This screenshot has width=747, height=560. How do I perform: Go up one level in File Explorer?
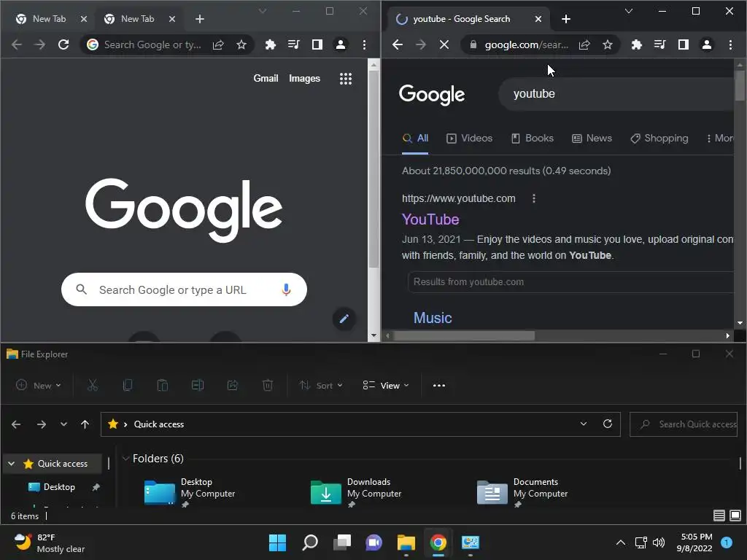(85, 424)
